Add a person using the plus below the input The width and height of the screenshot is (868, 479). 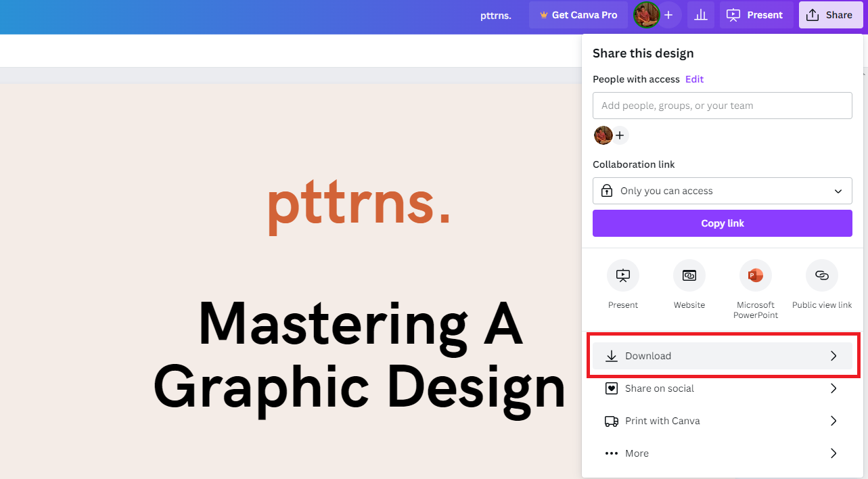pos(620,135)
